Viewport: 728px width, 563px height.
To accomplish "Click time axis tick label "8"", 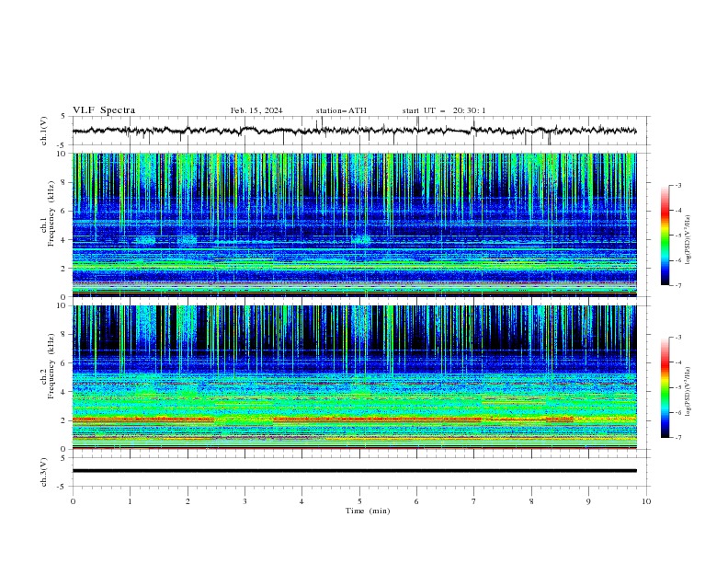I will pos(531,501).
